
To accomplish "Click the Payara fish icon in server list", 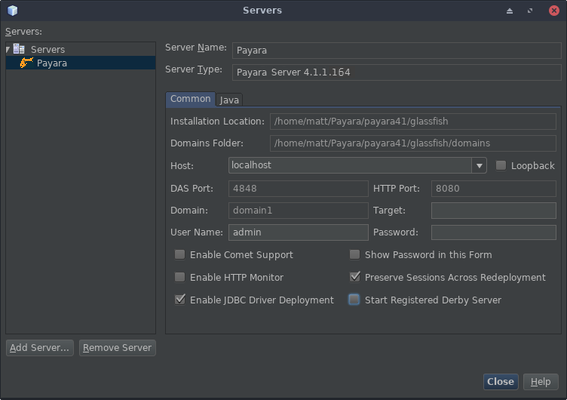I will tap(26, 63).
